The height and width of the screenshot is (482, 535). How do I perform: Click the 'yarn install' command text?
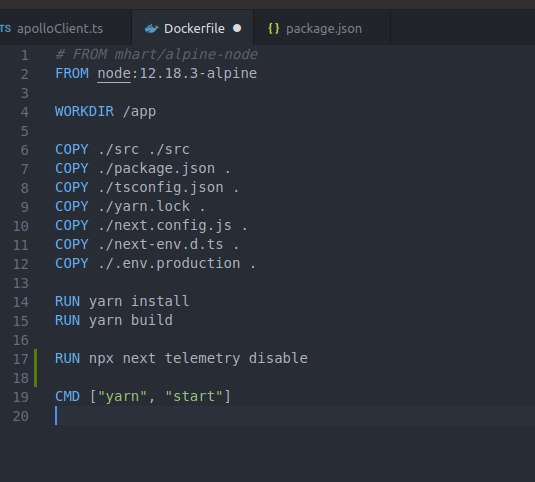(x=139, y=302)
